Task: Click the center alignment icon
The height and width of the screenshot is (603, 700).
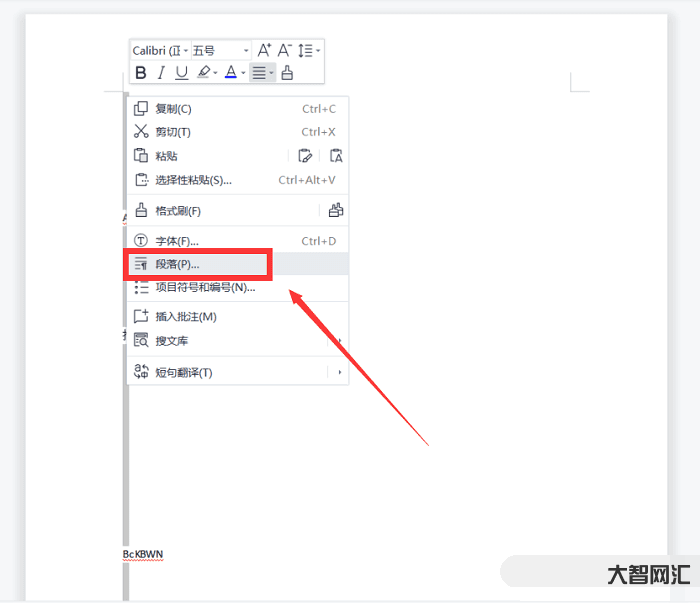Action: pos(259,72)
